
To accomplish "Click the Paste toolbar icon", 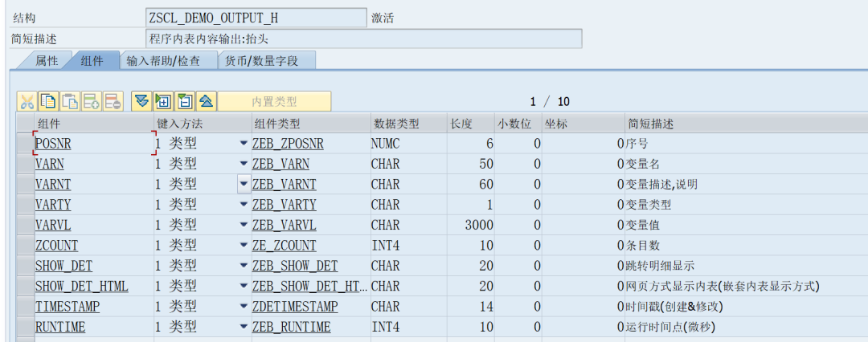I will [x=70, y=101].
